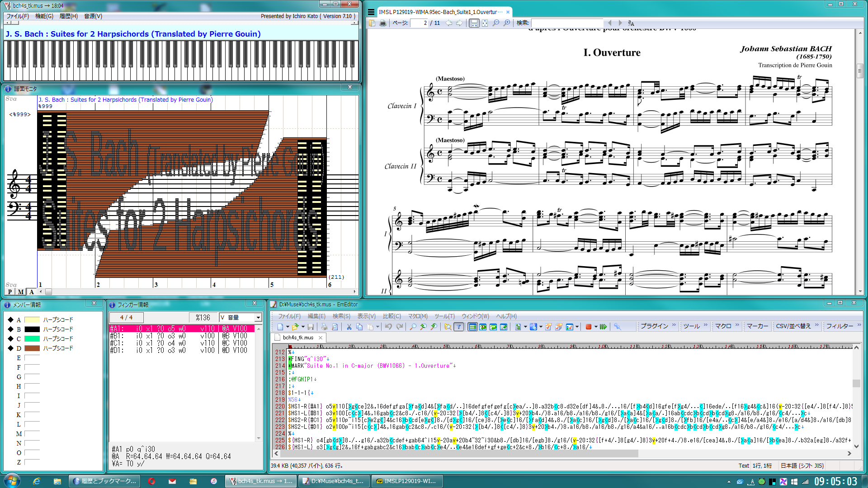
Task: Expand the new-file dropdown arrow in EmEditor
Action: (x=288, y=327)
